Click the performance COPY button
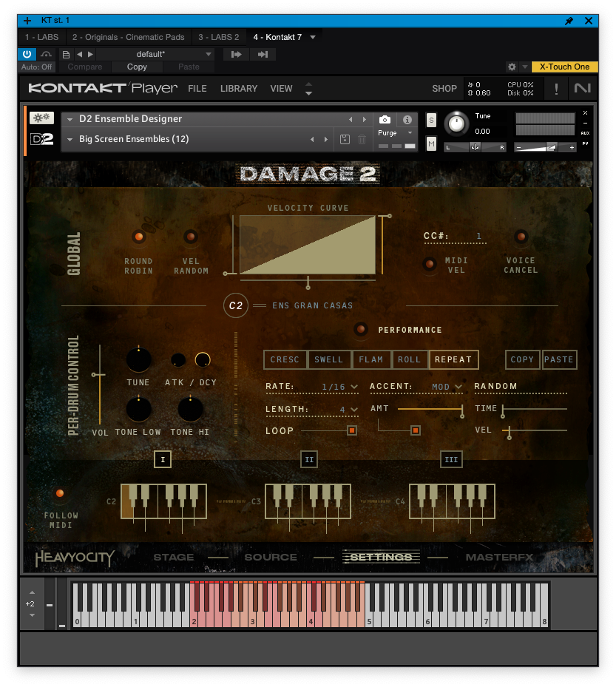 [x=522, y=359]
